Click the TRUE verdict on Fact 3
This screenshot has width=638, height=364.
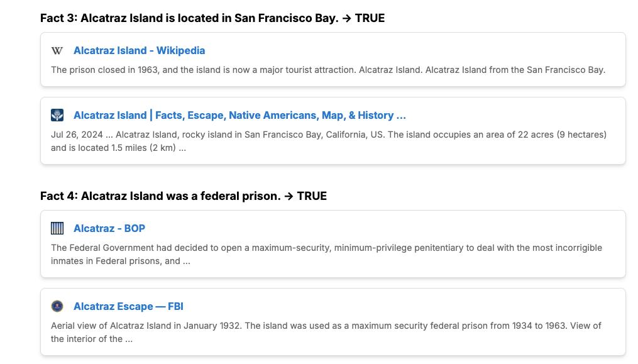point(370,18)
